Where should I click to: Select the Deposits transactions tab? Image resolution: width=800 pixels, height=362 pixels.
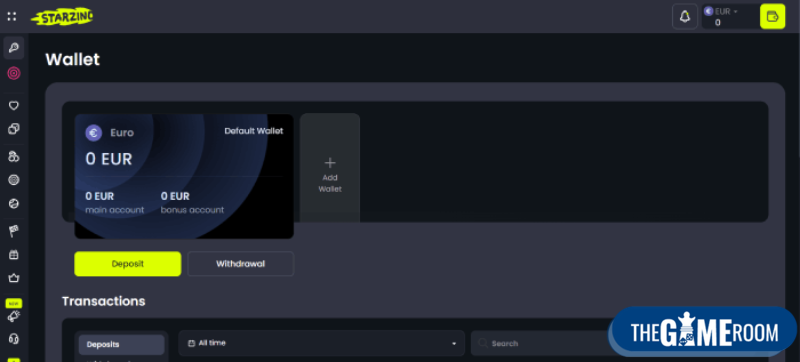point(121,345)
